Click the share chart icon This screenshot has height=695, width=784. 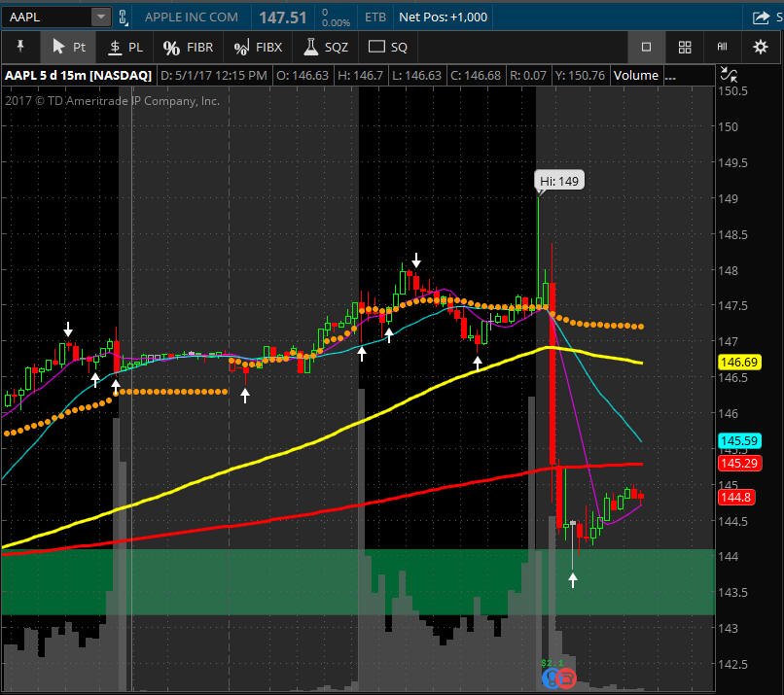pyautogui.click(x=761, y=17)
